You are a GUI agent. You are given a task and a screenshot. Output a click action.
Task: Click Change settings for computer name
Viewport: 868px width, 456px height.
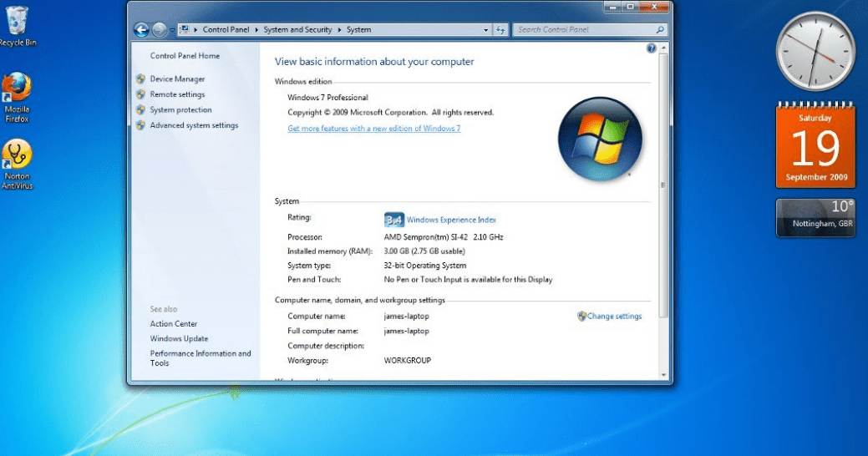[x=615, y=316]
